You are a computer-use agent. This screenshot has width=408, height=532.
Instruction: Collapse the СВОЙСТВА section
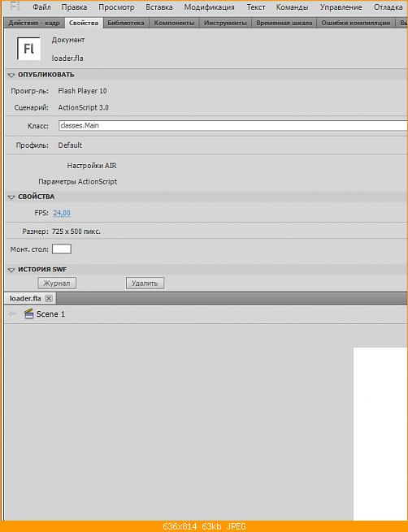coord(11,197)
